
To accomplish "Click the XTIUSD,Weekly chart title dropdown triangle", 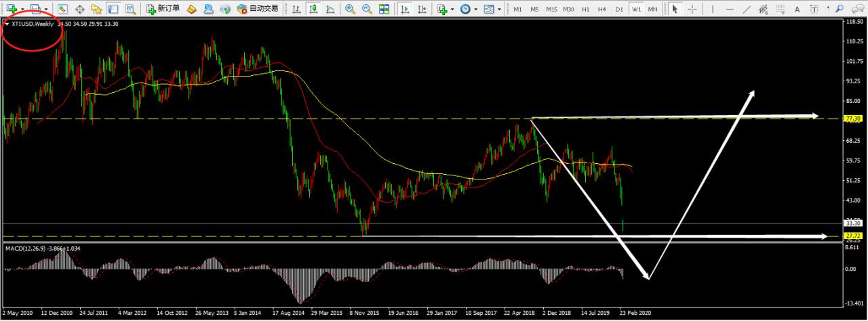I will pyautogui.click(x=7, y=24).
